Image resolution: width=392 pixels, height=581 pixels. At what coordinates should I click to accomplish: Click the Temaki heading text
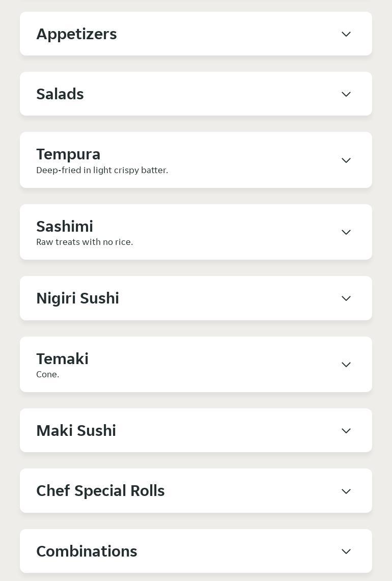[63, 358]
